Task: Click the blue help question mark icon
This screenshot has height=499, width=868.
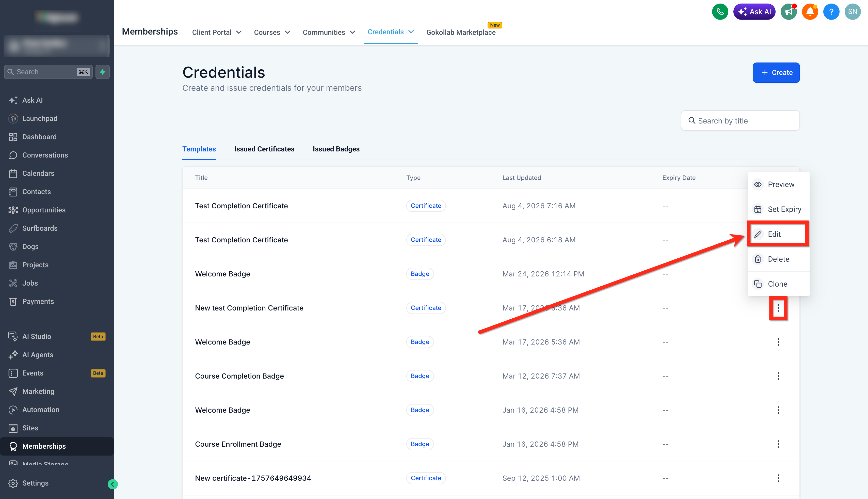Action: point(831,12)
